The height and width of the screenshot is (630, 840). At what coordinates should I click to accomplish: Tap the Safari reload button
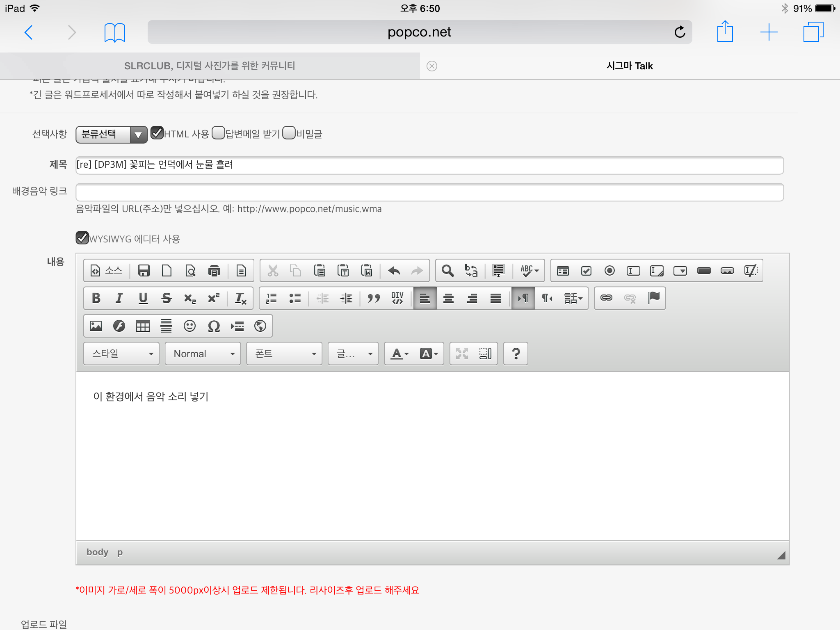[680, 32]
